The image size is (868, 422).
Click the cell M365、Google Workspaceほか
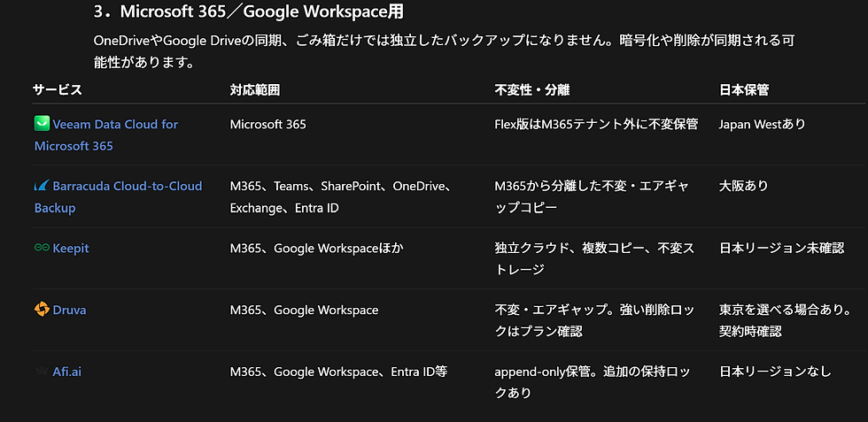click(317, 249)
